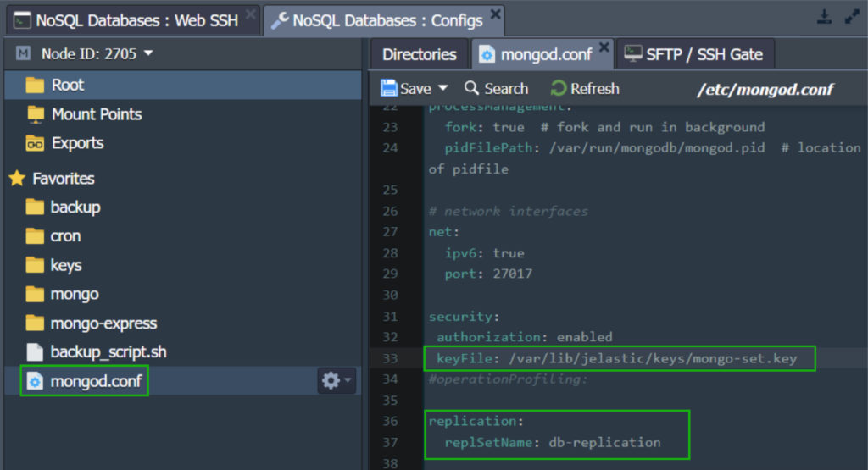This screenshot has width=868, height=470.
Task: Select the backup_script.sh file
Action: coord(97,351)
